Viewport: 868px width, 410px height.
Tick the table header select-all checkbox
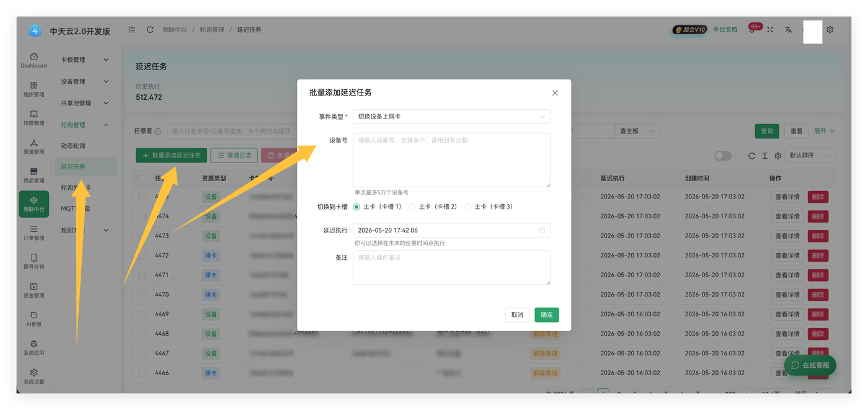point(142,178)
